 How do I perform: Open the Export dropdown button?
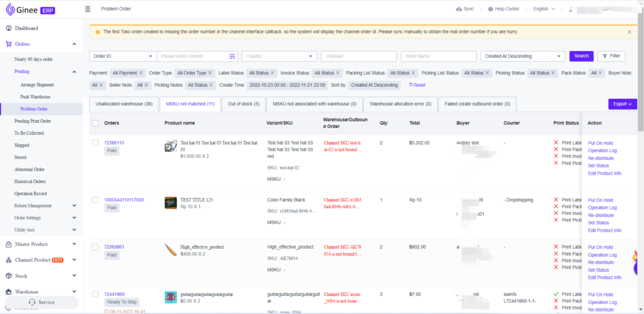click(623, 104)
